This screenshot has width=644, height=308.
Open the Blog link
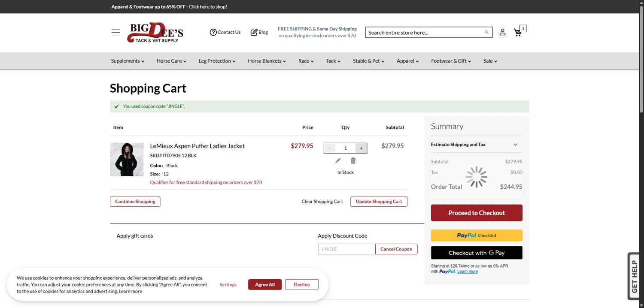259,32
